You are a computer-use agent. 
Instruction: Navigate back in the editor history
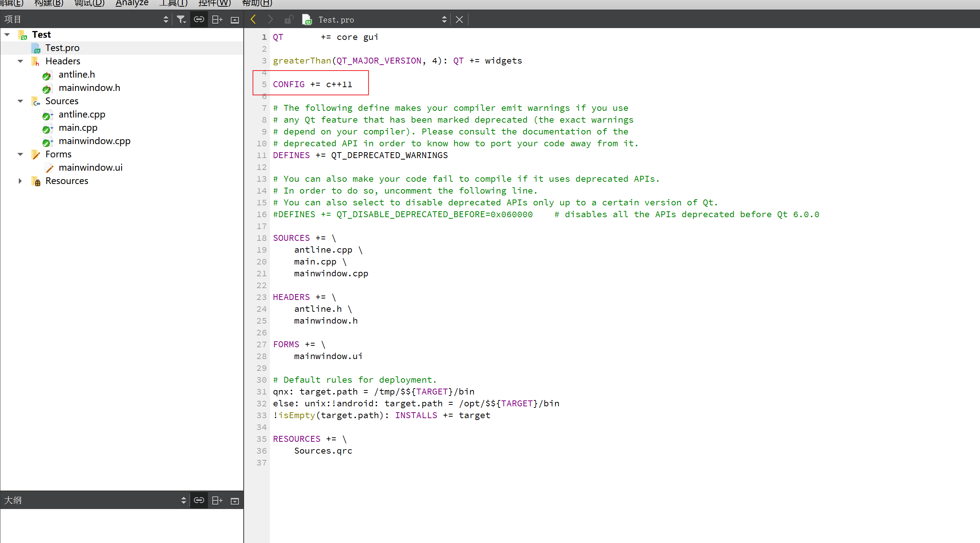coord(253,19)
